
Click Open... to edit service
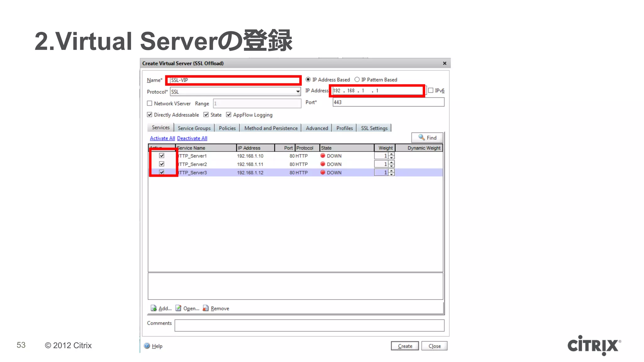pyautogui.click(x=191, y=308)
